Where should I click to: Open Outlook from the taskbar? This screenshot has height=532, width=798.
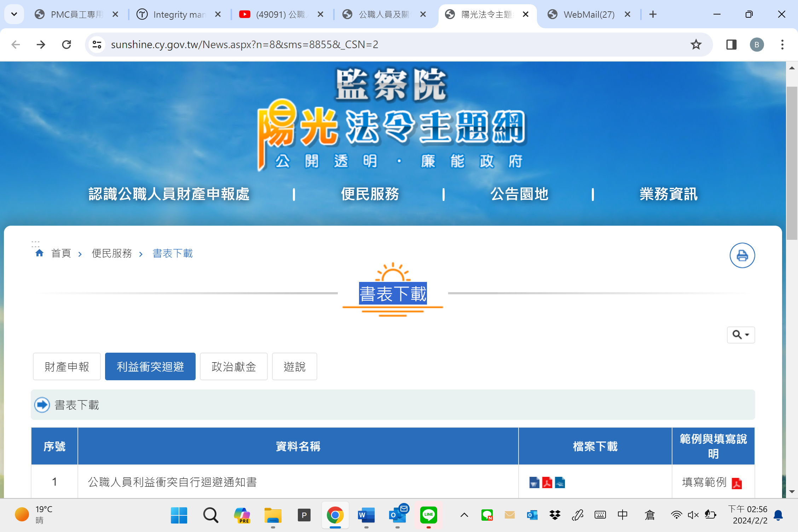pos(398,515)
